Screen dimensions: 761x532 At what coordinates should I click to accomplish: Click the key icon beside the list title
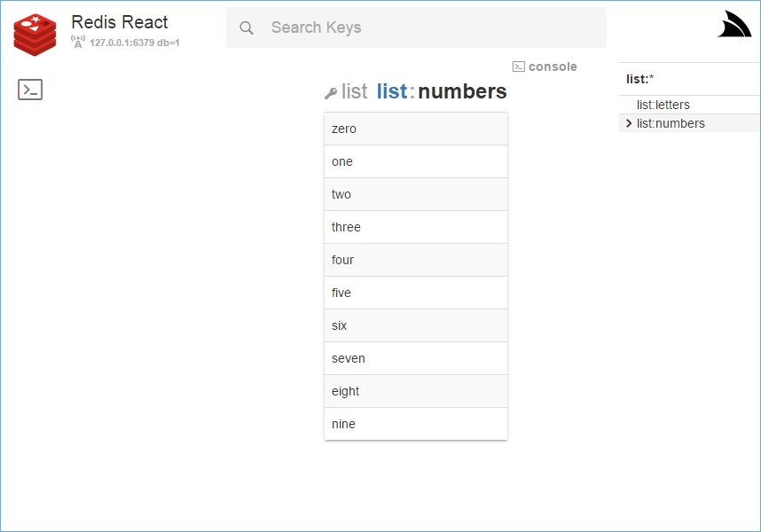331,92
